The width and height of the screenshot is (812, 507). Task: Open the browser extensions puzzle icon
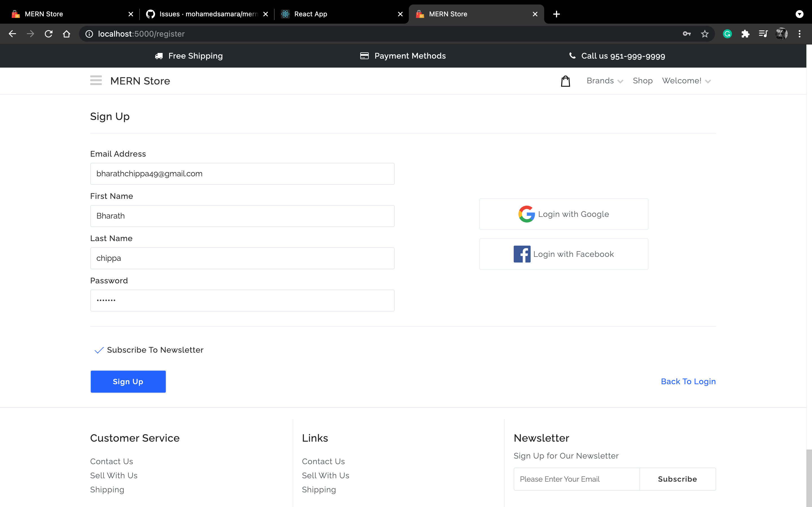[x=745, y=34]
